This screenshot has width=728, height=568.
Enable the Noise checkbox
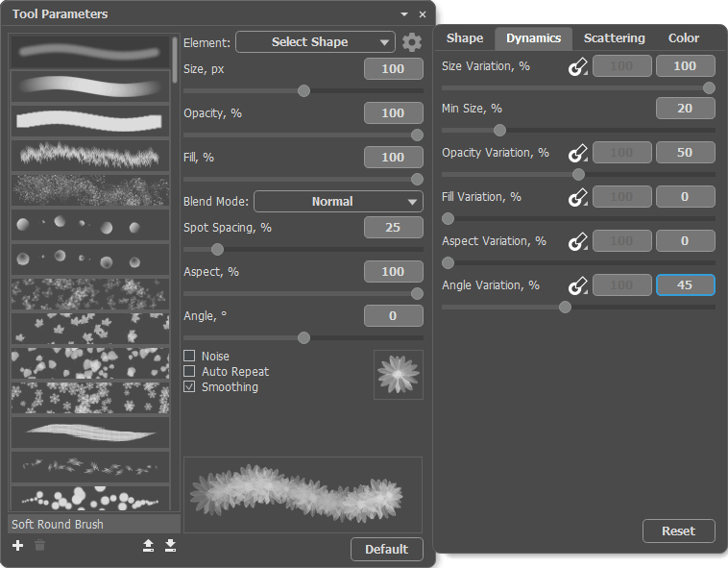coord(189,357)
